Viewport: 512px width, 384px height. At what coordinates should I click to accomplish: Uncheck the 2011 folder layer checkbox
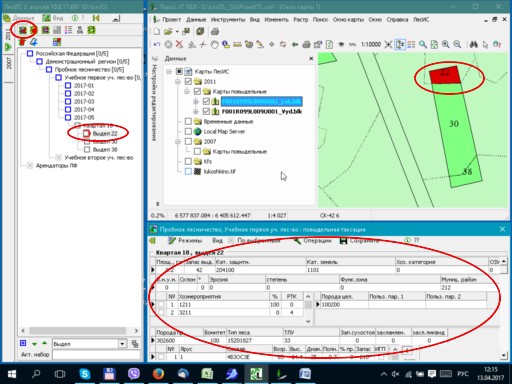click(x=188, y=81)
